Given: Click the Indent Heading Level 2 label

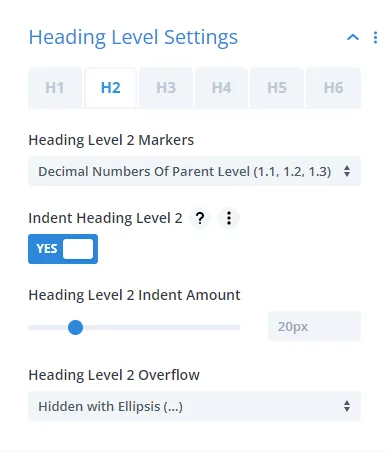Looking at the screenshot, I should point(105,218).
